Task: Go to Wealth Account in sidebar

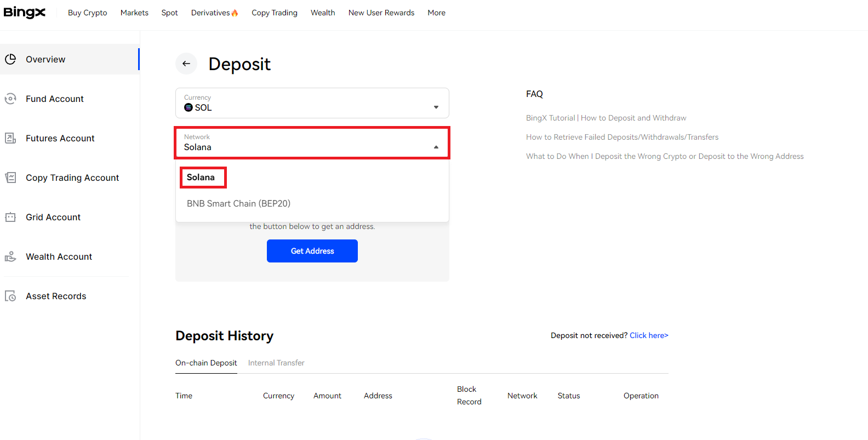Action: click(70, 256)
